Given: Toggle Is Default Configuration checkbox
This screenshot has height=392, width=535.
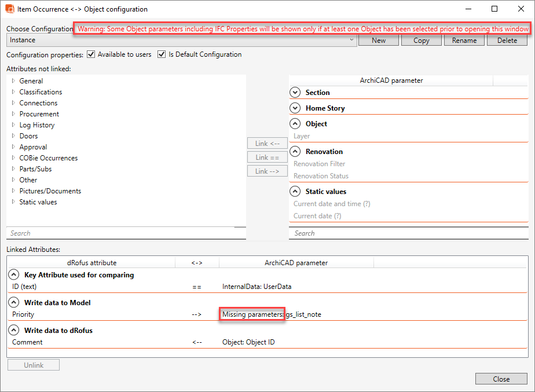Looking at the screenshot, I should [162, 54].
